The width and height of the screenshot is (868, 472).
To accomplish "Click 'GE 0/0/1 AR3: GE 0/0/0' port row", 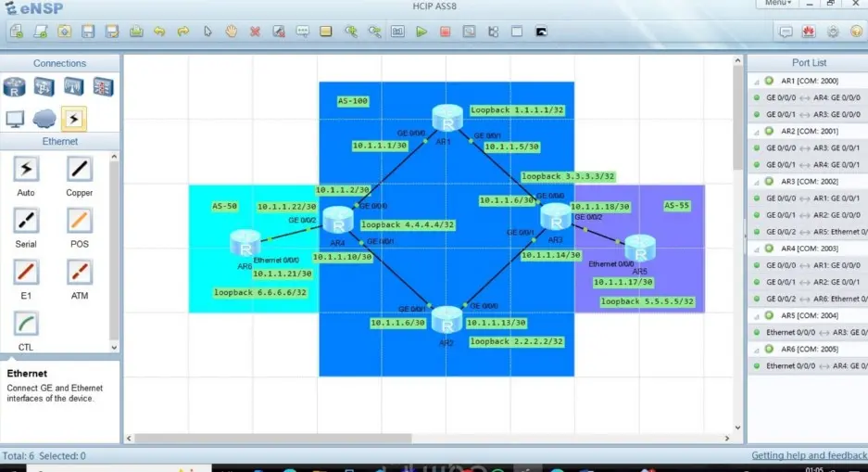I will (x=808, y=114).
